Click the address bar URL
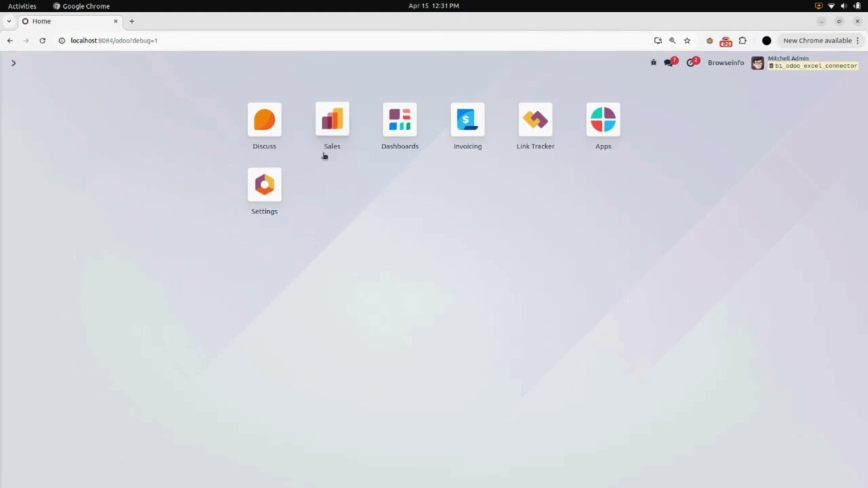The width and height of the screenshot is (868, 488). click(x=114, y=41)
